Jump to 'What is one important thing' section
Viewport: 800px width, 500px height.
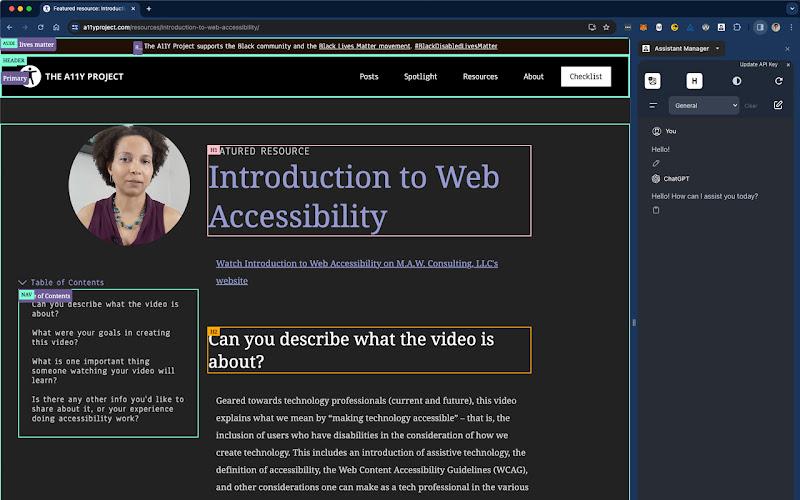point(103,370)
